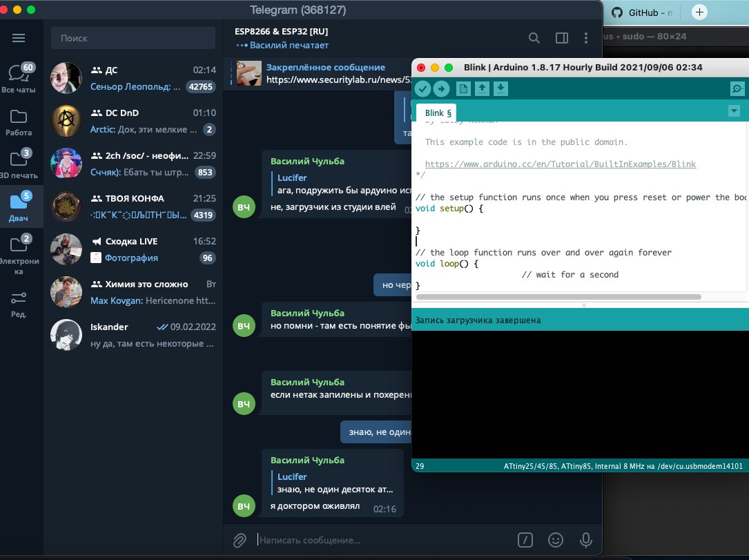
Task: Open the Сходка LIVE channel
Action: pyautogui.click(x=133, y=249)
